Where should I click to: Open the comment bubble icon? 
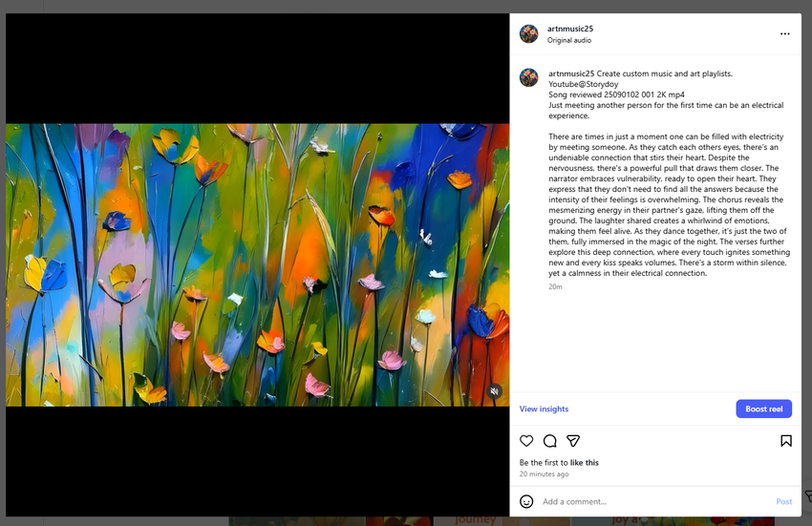point(549,441)
